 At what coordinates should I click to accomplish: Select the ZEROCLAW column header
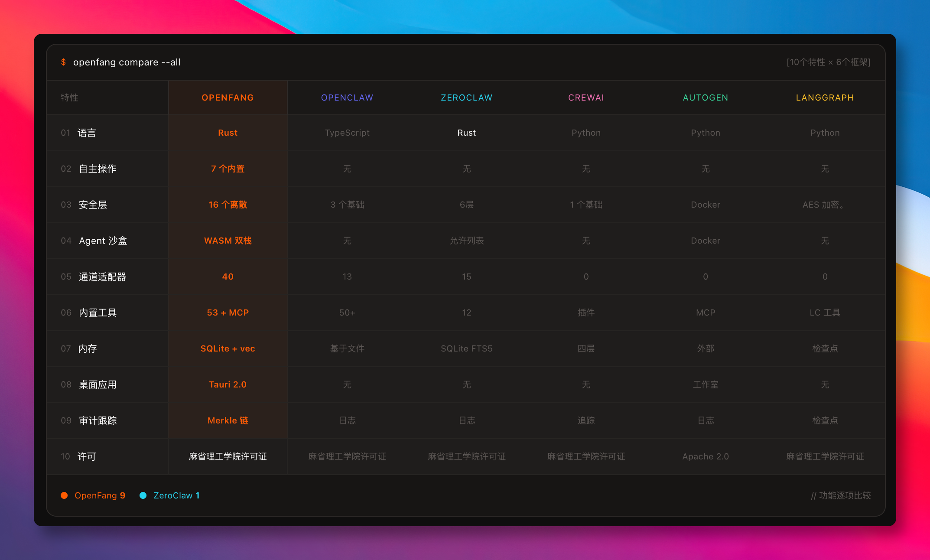pos(466,98)
